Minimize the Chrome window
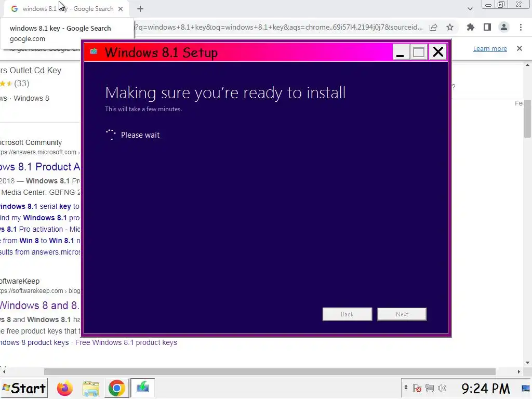532x399 pixels. click(x=488, y=5)
